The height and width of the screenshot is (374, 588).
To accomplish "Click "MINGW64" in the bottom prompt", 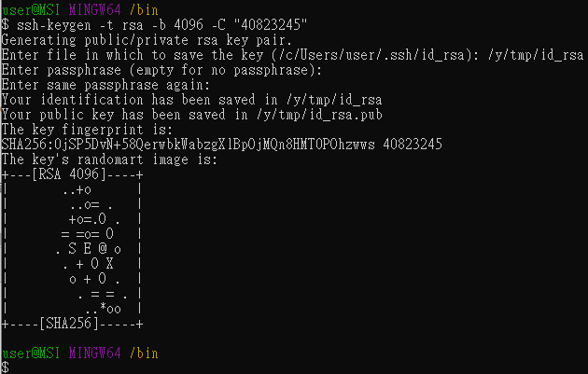I will [91, 353].
